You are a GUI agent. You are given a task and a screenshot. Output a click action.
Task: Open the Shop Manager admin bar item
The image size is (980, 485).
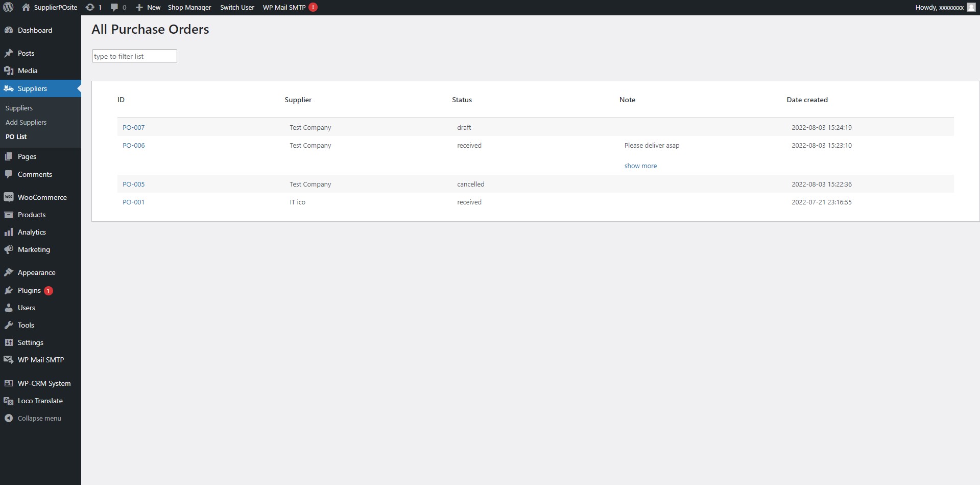[x=189, y=7]
